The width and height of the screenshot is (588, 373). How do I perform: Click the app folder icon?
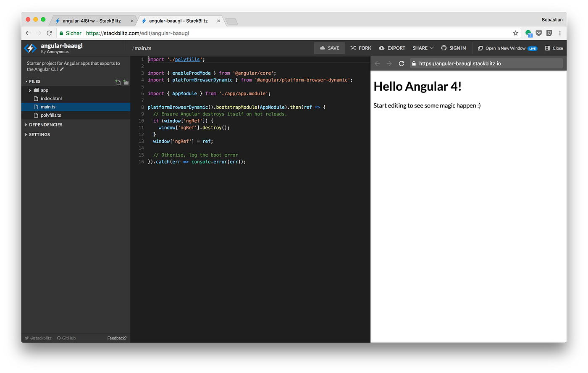coord(36,90)
